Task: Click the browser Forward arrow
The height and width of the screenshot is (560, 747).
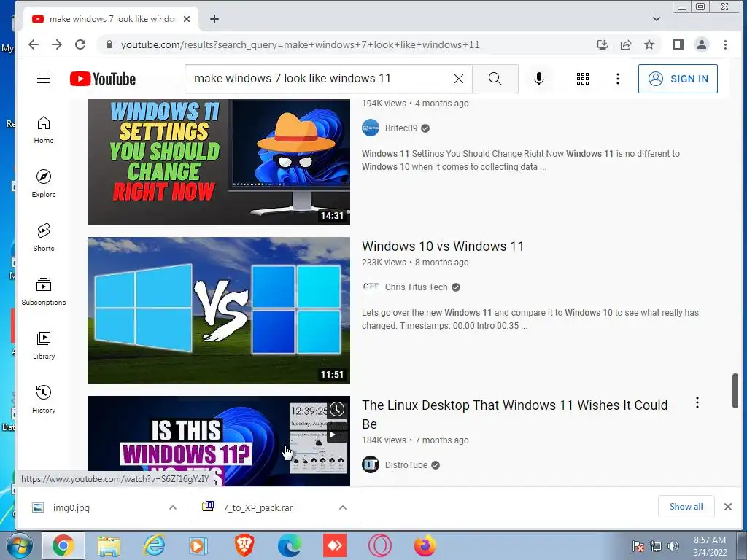Action: pos(57,44)
